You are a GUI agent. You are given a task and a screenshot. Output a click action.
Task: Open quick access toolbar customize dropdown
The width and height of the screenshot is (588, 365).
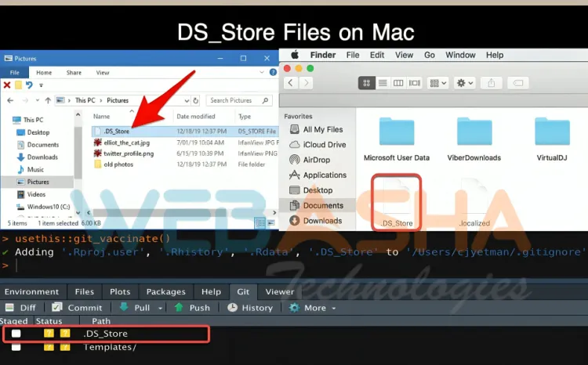pos(41,85)
